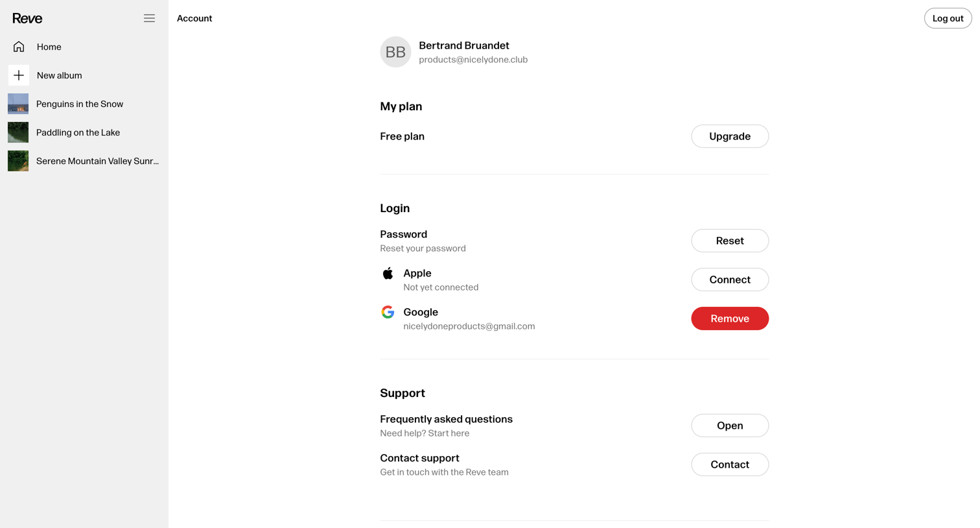Open the Frequently asked questions
The height and width of the screenshot is (528, 980).
pos(730,426)
